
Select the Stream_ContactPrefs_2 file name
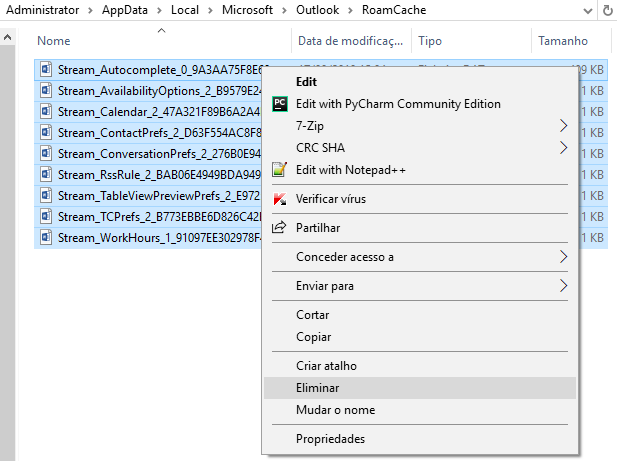[159, 133]
